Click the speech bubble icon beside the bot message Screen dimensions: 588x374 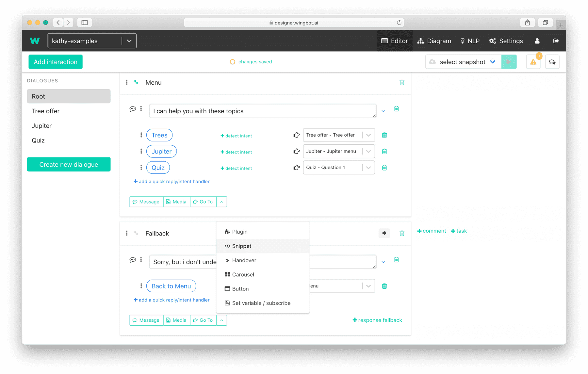pos(133,108)
